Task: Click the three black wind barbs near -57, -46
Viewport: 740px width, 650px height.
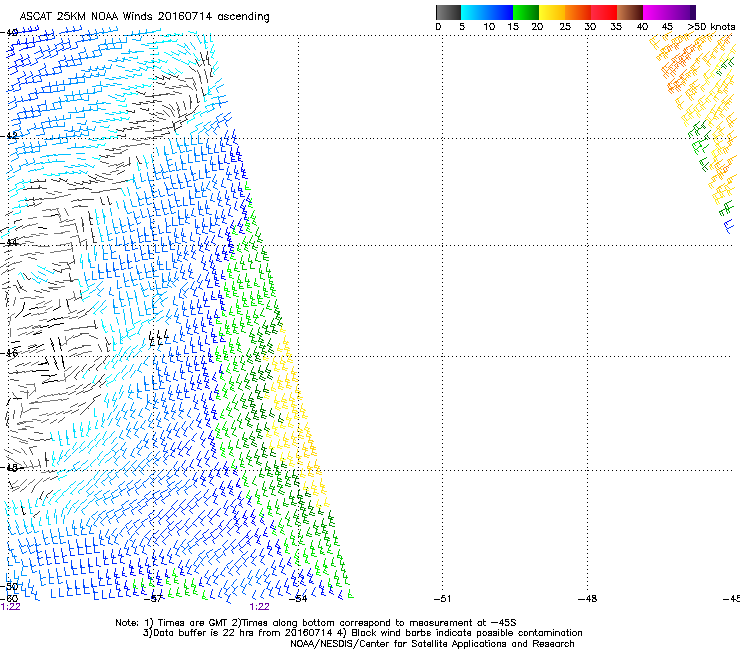Action: pos(159,338)
